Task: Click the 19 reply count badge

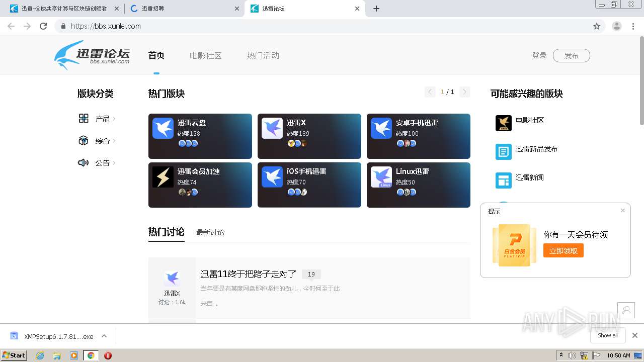Action: [x=311, y=274]
